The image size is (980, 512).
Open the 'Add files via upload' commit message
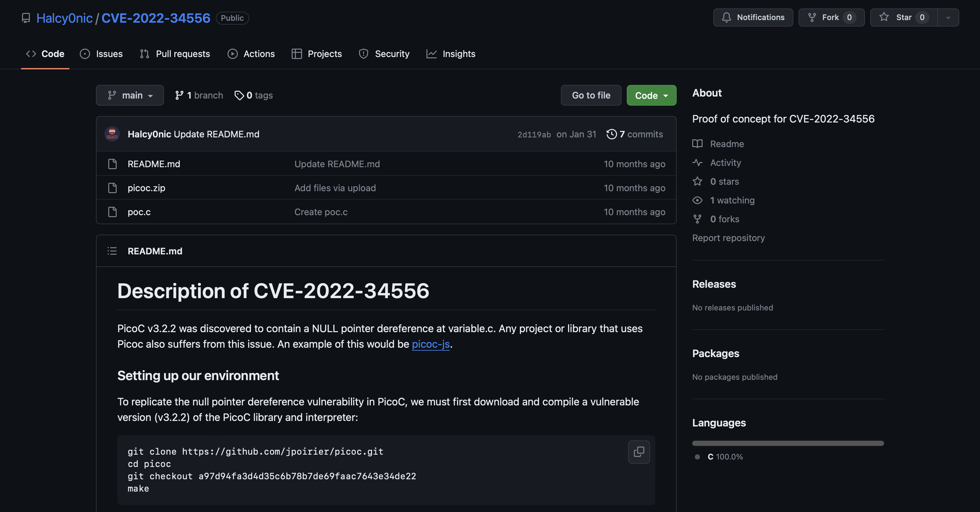(x=335, y=188)
